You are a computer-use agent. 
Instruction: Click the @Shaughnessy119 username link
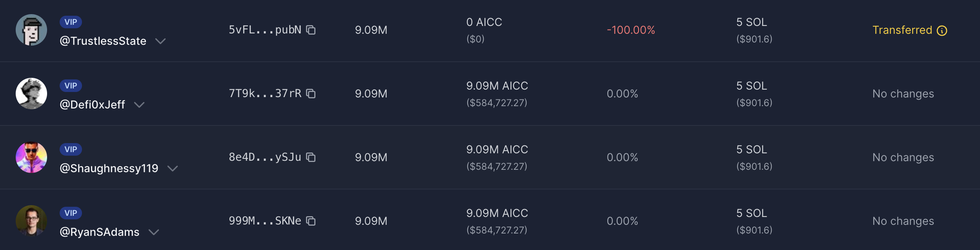point(109,168)
